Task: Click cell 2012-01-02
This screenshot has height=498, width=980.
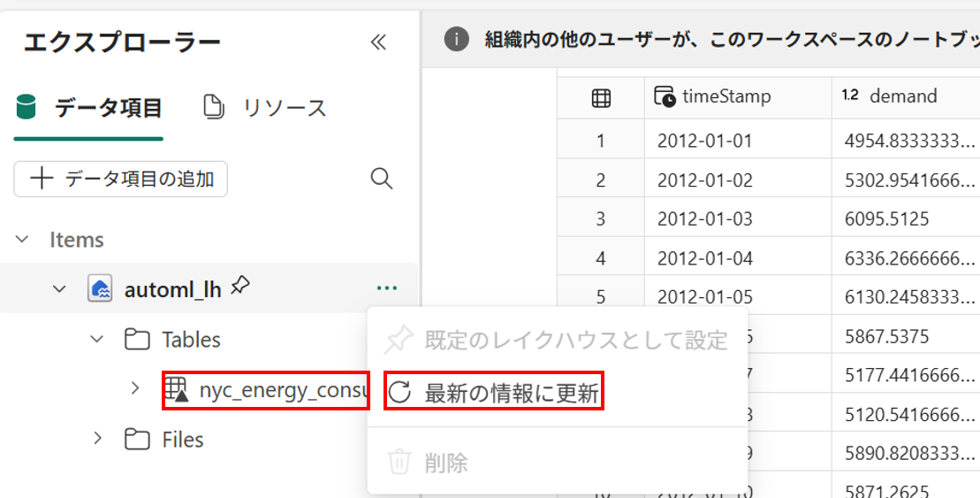Action: coord(738,180)
